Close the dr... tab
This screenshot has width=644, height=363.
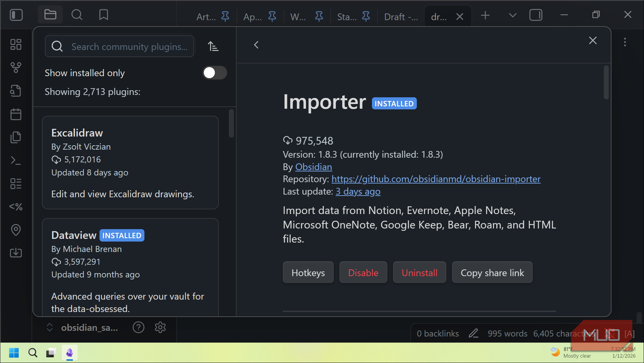[x=460, y=17]
